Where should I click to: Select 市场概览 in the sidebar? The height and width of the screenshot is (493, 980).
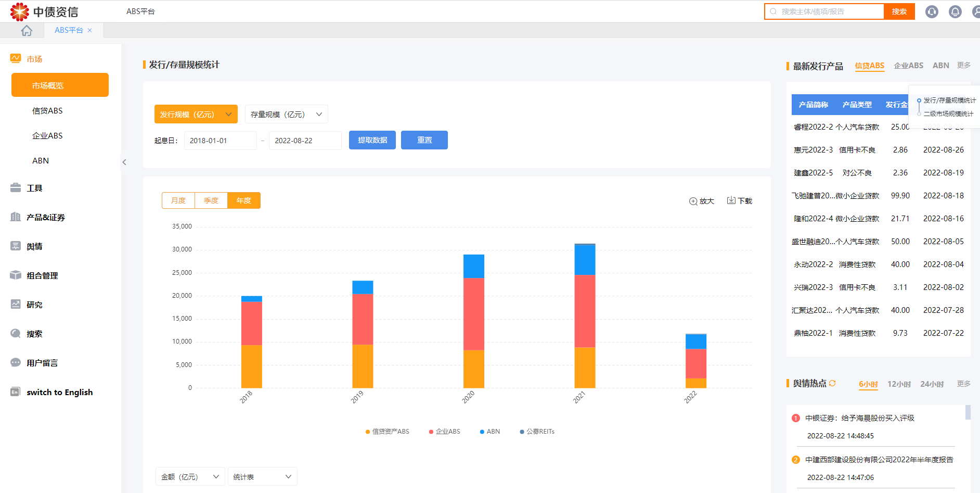click(x=60, y=85)
